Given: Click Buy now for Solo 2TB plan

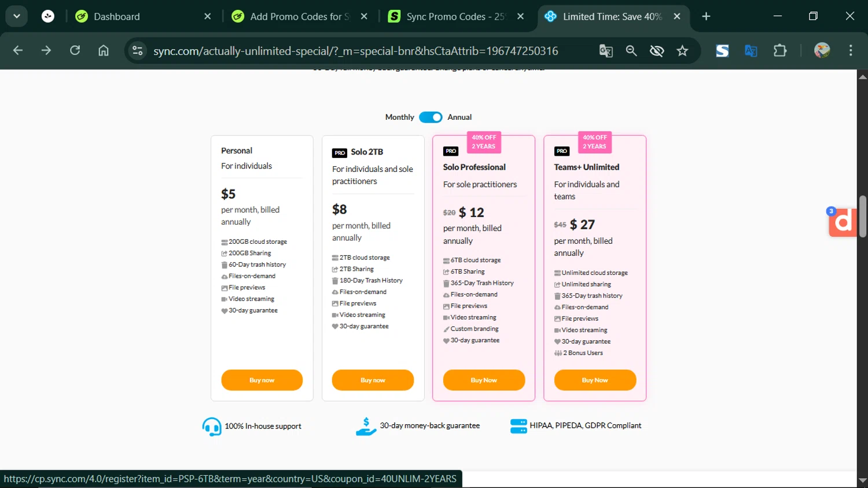Looking at the screenshot, I should (x=373, y=380).
